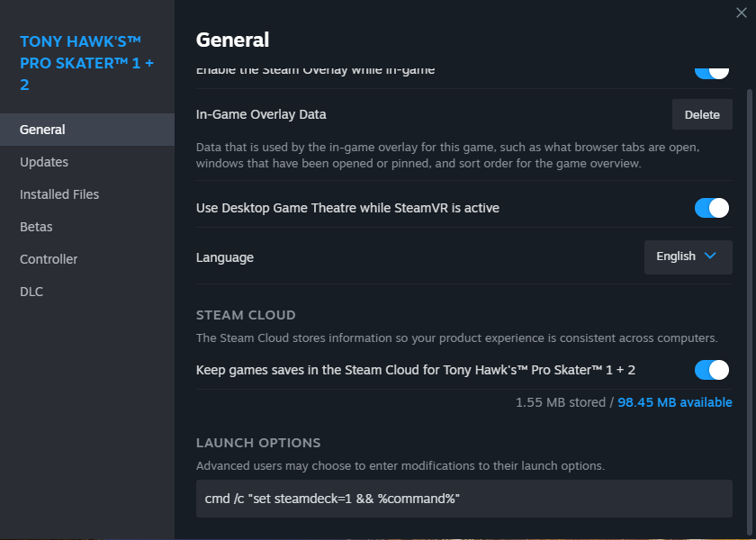The image size is (756, 540).
Task: Turn off Steam Cloud game saves
Action: (711, 370)
